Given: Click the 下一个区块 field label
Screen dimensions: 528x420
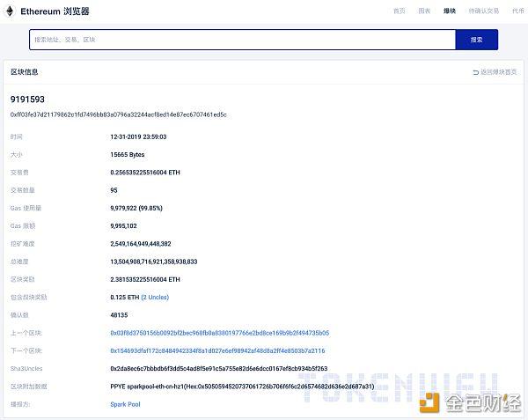Looking at the screenshot, I should click(26, 350).
